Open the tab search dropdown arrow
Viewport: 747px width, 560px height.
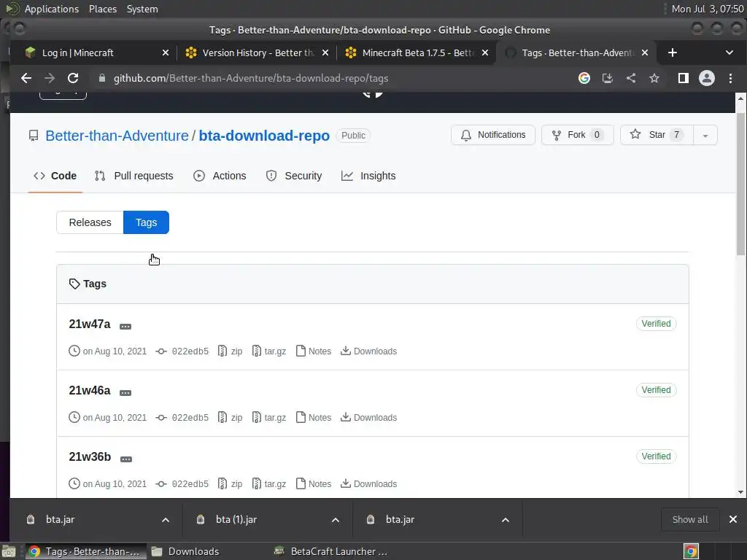[x=729, y=52]
